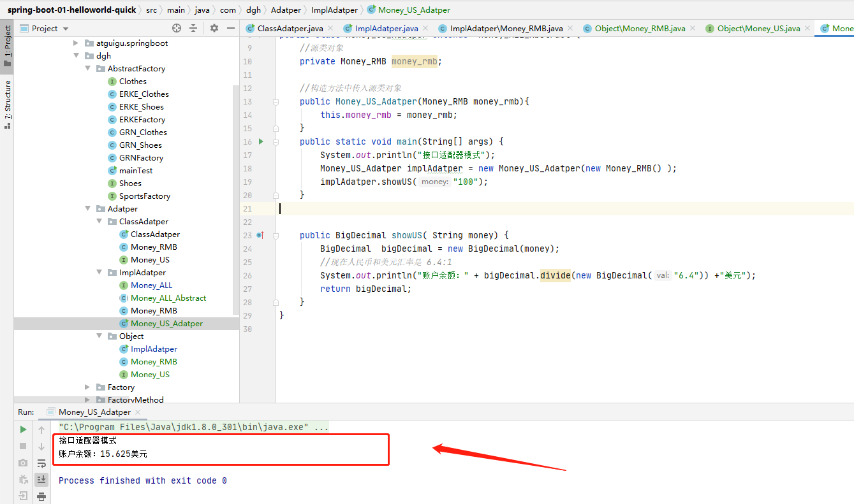Toggle Soft-Wrap in the Run console
Viewport: 854px width, 504px height.
41,463
